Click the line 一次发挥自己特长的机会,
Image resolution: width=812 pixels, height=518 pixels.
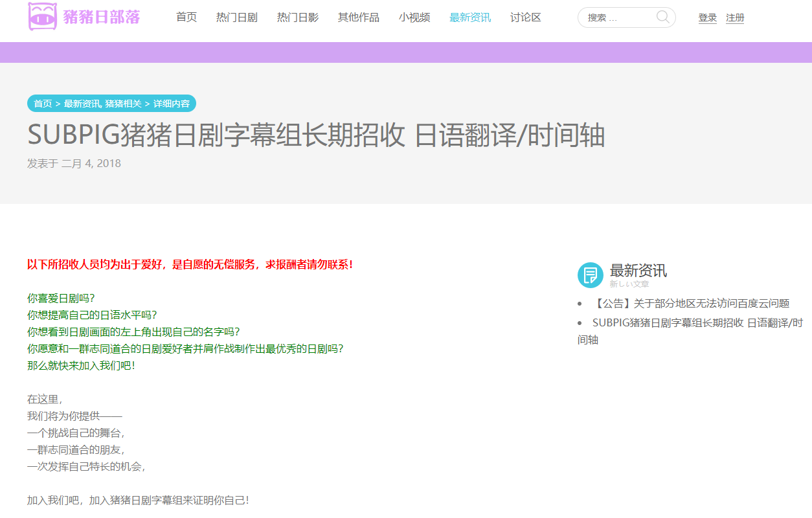(87, 467)
